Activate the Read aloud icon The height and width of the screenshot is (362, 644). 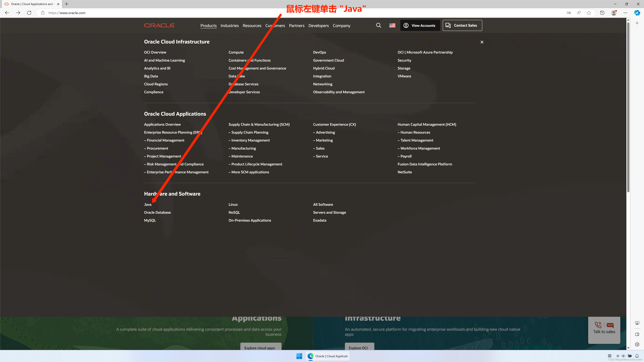[x=578, y=13]
